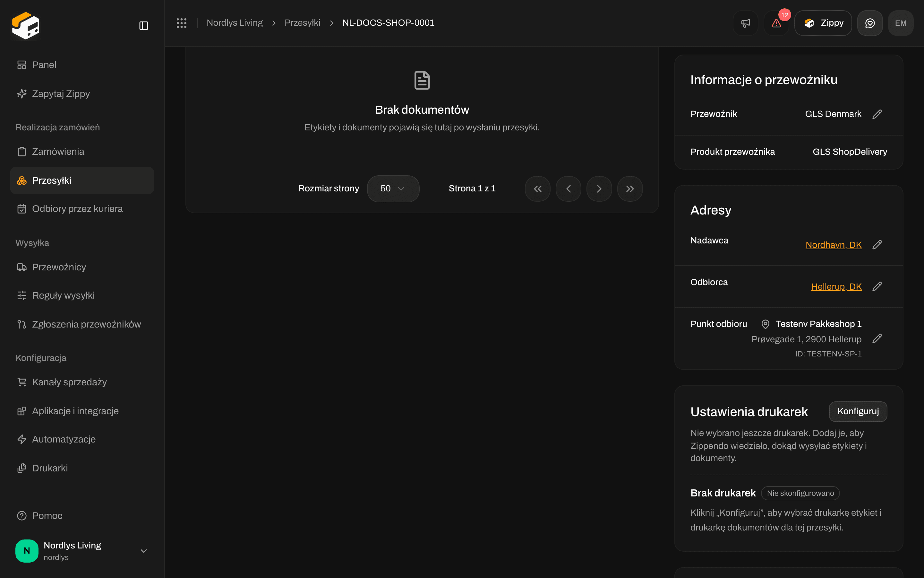Open the announcements megaphone icon

point(745,23)
